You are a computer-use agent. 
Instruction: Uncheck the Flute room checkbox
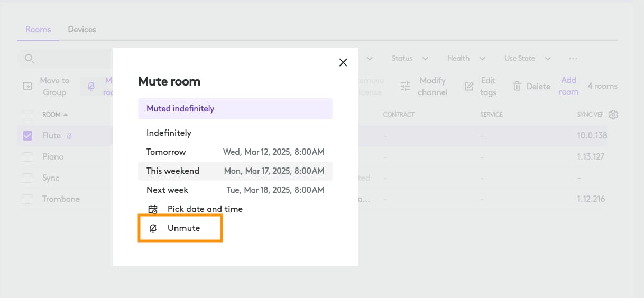[27, 136]
